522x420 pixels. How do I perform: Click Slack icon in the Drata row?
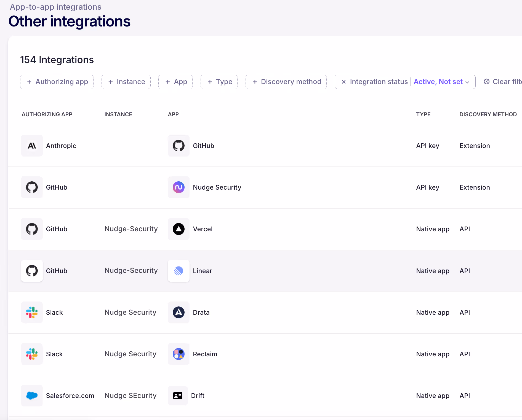(32, 313)
